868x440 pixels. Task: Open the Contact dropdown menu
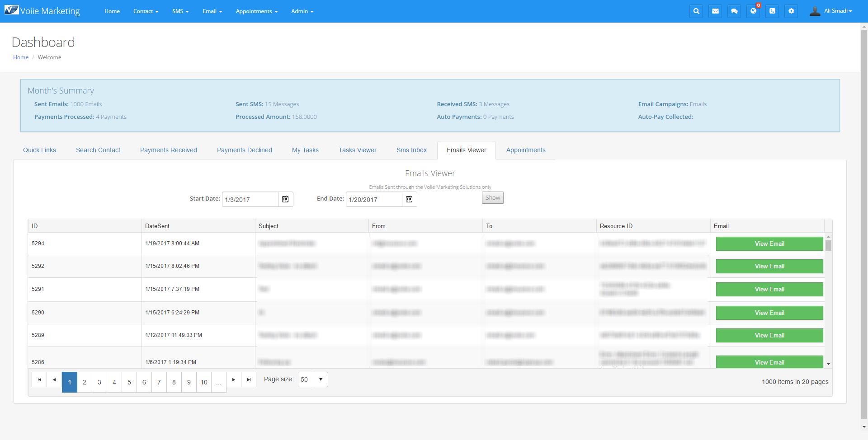[146, 11]
